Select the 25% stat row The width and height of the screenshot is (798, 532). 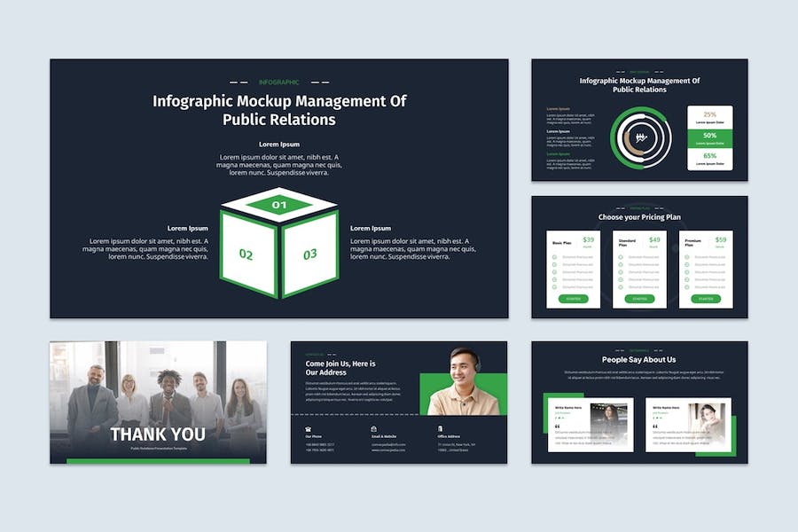tap(709, 118)
